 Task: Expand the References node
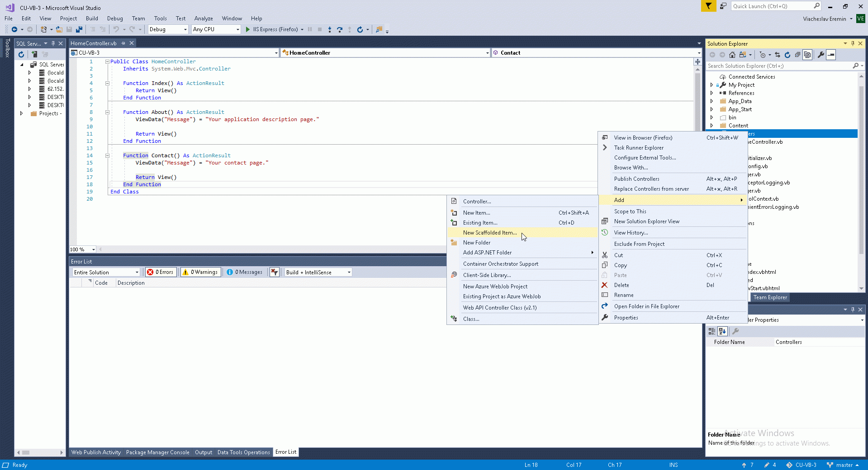click(711, 93)
